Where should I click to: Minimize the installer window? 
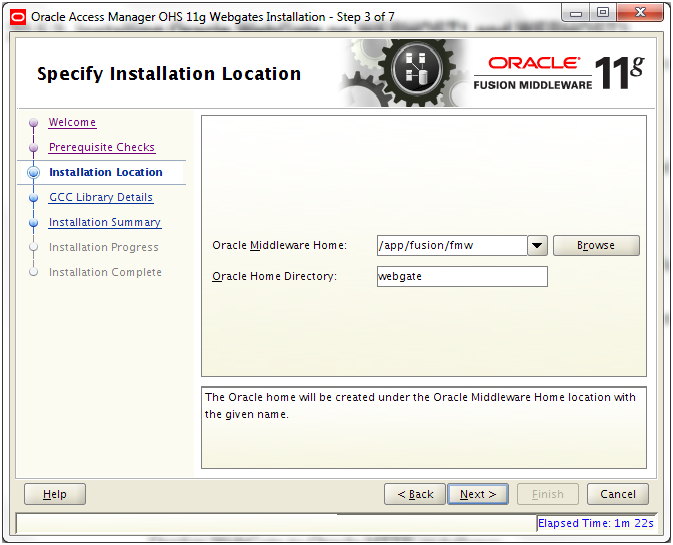575,12
